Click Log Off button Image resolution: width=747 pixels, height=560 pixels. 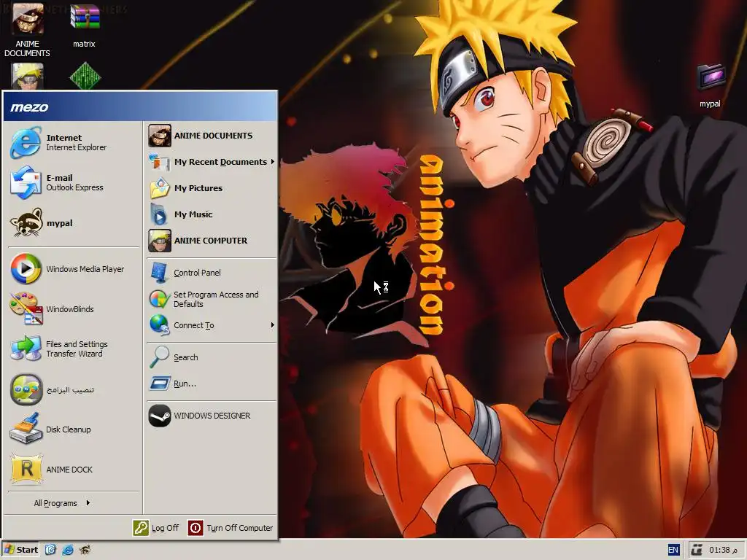(156, 528)
